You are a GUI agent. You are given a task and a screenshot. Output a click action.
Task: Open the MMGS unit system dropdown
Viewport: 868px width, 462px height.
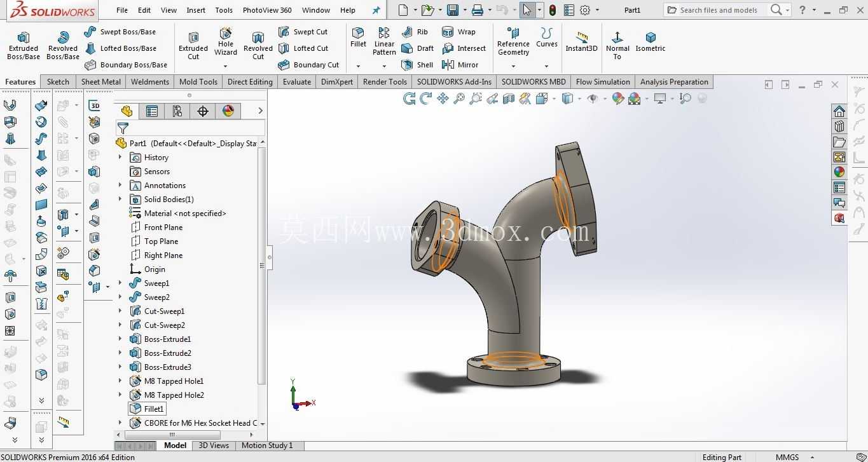point(812,457)
